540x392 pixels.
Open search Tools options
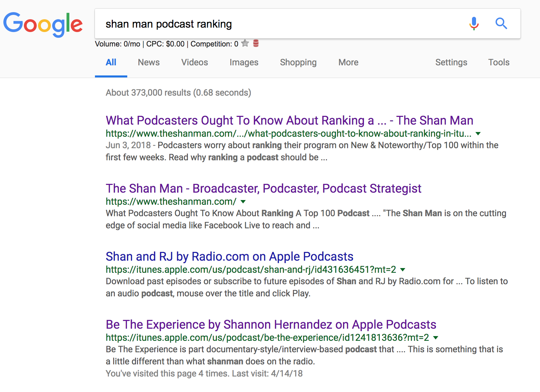[x=499, y=62]
